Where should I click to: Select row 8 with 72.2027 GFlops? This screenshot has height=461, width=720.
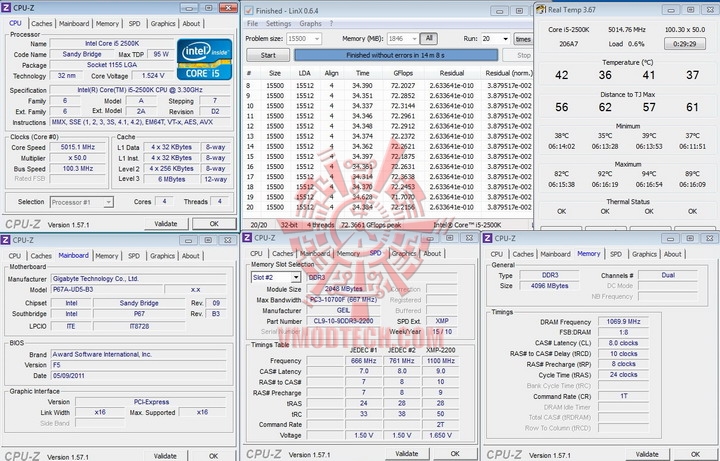pos(389,86)
